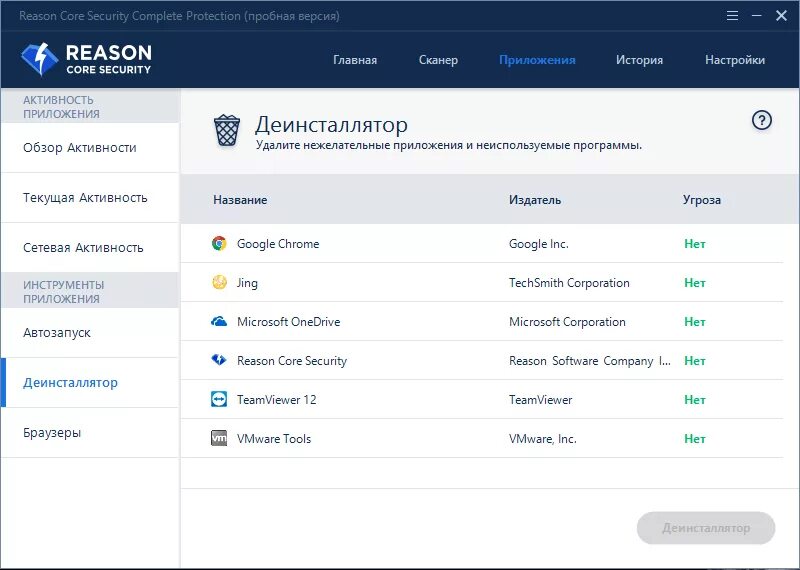Select the VMware Tools row name
Screen dimensions: 800x570
tap(274, 439)
